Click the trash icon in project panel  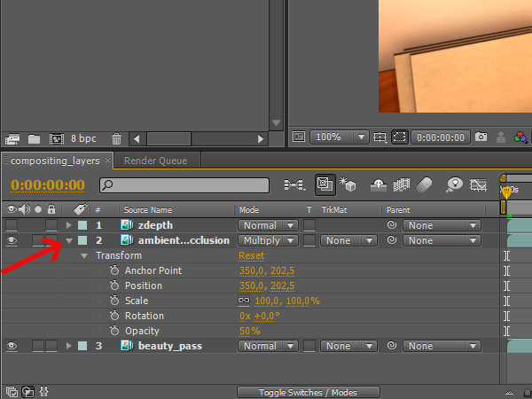[x=116, y=138]
